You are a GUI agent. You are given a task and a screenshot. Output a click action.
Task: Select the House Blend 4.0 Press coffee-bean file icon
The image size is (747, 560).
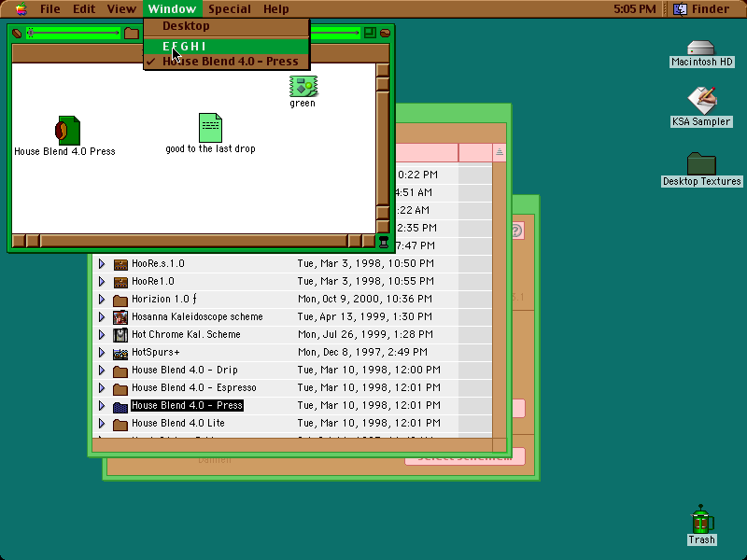[x=67, y=131]
